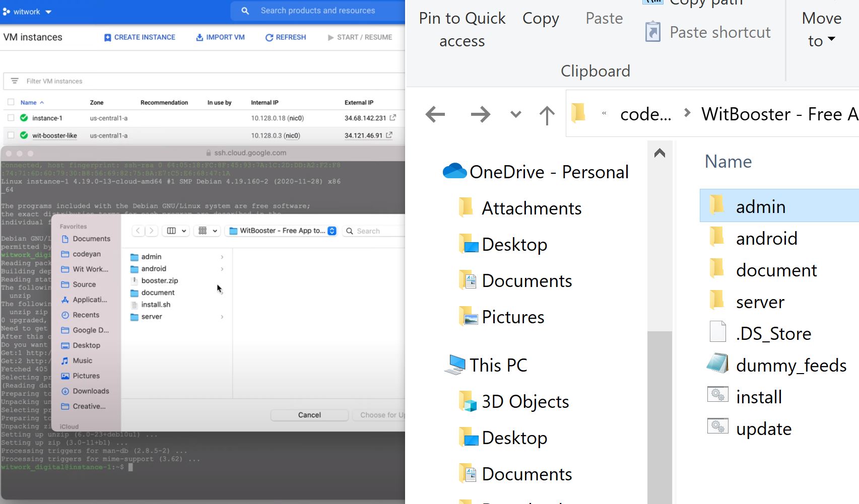Click the chevron after code... in address bar
The height and width of the screenshot is (504, 859).
click(687, 113)
